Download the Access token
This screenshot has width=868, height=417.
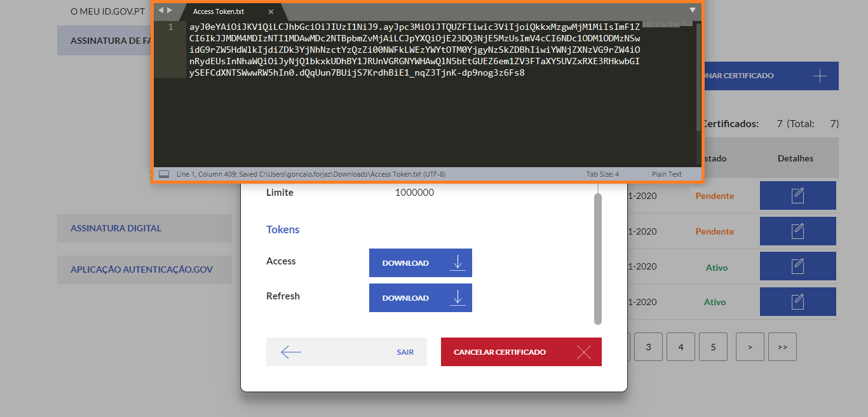[x=420, y=263]
